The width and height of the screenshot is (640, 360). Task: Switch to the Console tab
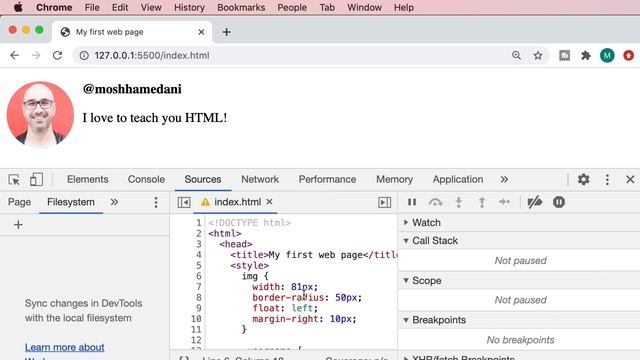pyautogui.click(x=146, y=180)
